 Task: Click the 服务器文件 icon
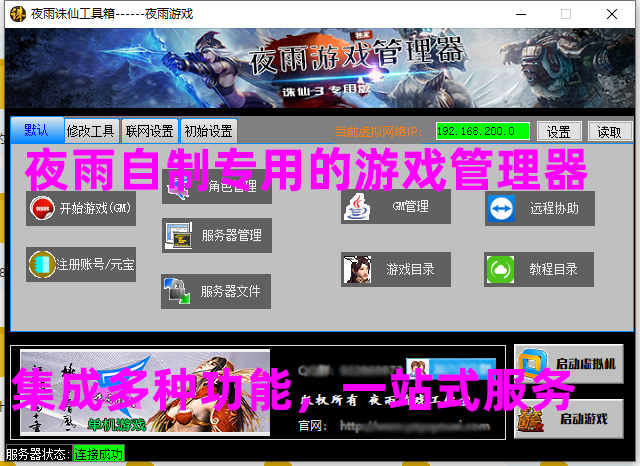point(177,292)
